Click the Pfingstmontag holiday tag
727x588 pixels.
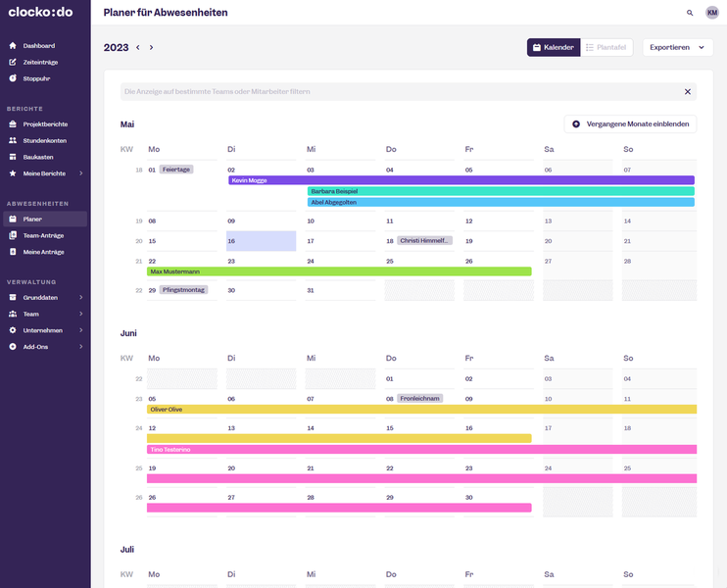pos(183,290)
